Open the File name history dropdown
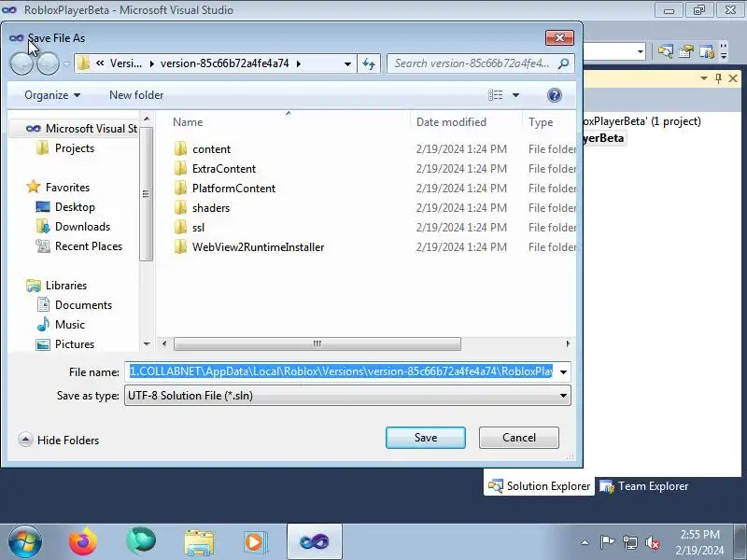This screenshot has height=560, width=747. (563, 371)
